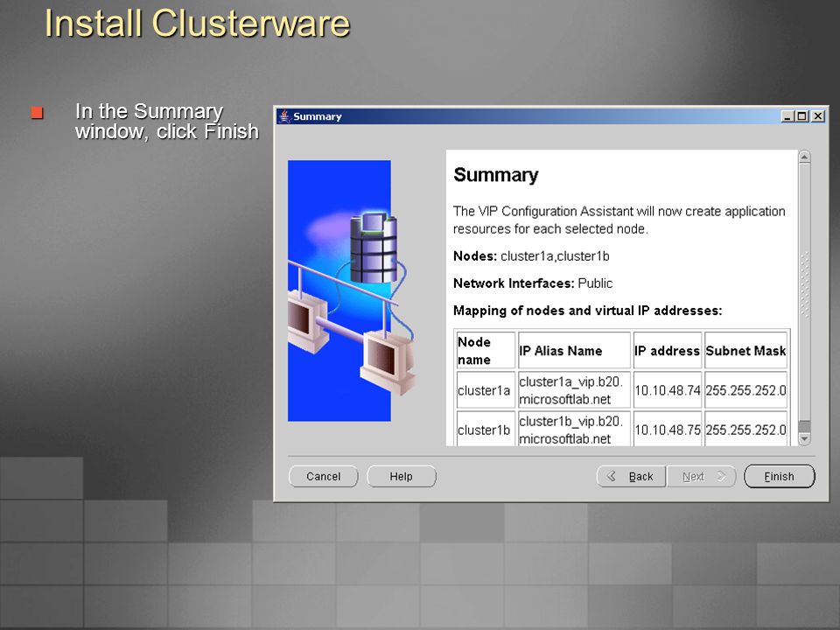Click the Nodes: cluster1a,cluster1b line
Image resolution: width=840 pixels, height=630 pixels.
(x=531, y=256)
